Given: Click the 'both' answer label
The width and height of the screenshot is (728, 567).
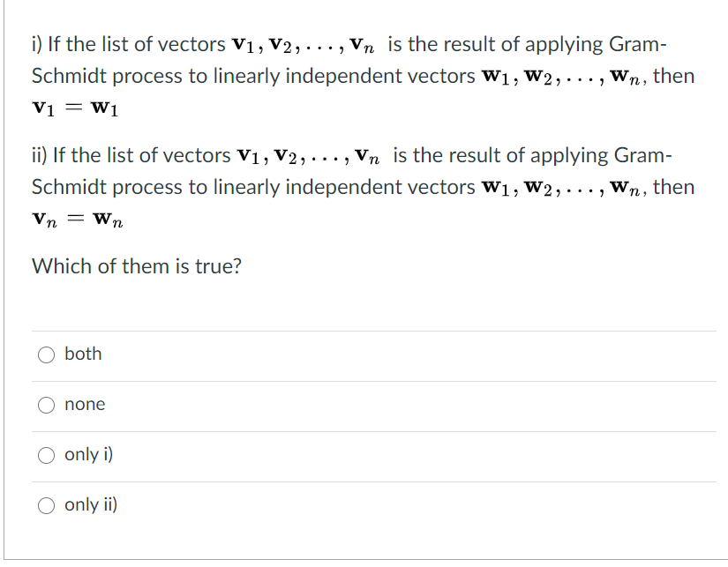Looking at the screenshot, I should [x=84, y=354].
